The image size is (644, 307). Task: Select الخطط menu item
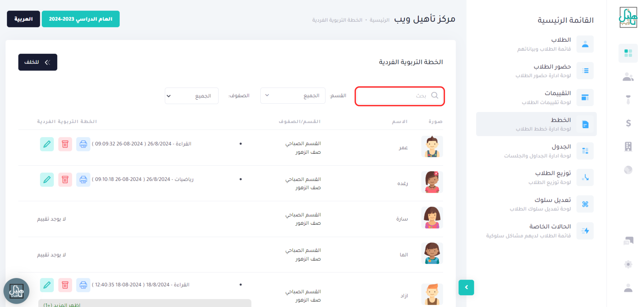536,124
